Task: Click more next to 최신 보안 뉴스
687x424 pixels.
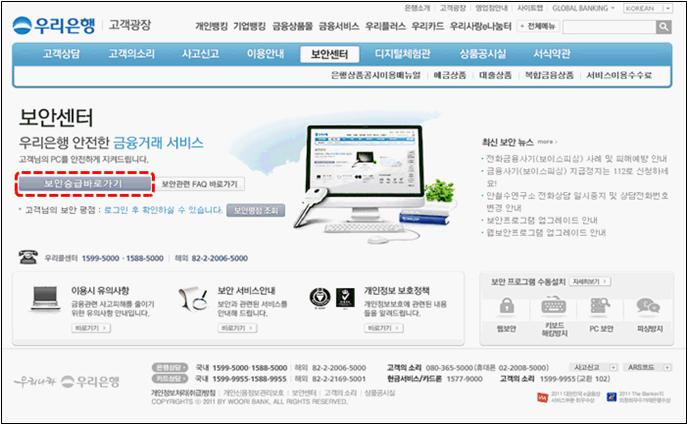Action: (547, 142)
